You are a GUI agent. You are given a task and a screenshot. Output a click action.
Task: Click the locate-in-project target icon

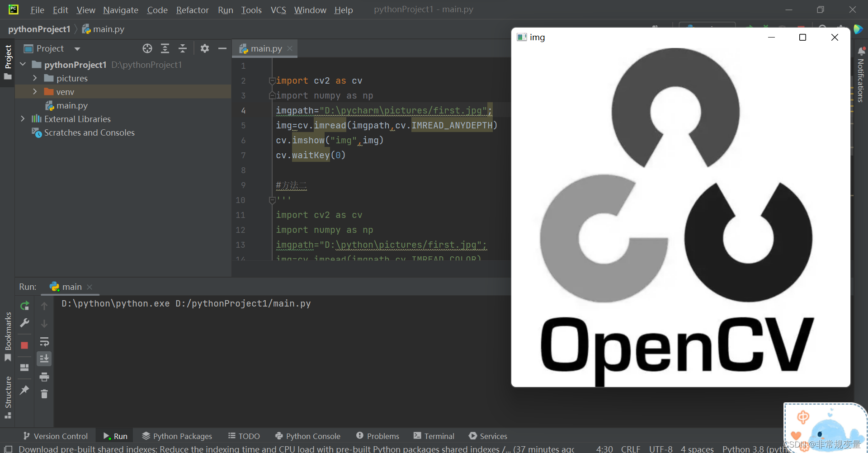click(147, 48)
